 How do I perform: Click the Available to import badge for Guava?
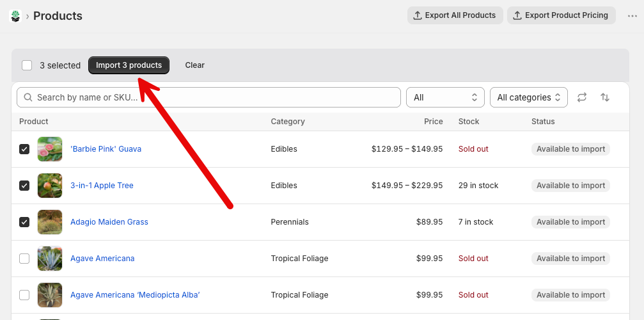point(570,149)
